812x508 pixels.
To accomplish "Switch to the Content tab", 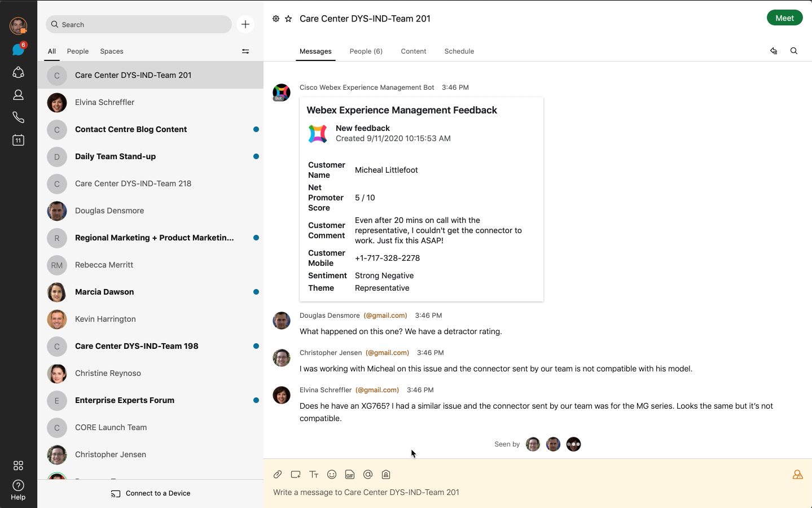I will (x=414, y=51).
